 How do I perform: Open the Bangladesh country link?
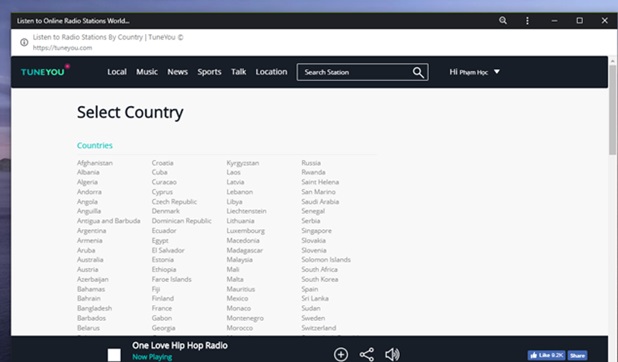click(x=95, y=308)
